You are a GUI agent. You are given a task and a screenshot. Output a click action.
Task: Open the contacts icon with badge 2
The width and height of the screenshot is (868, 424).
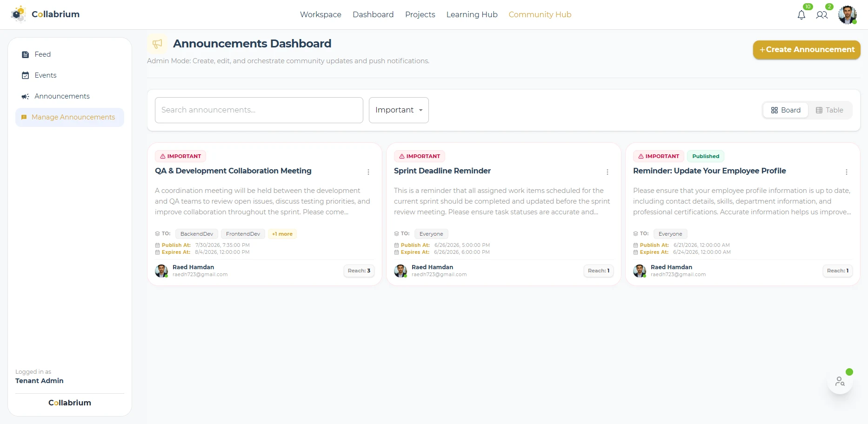pyautogui.click(x=822, y=15)
